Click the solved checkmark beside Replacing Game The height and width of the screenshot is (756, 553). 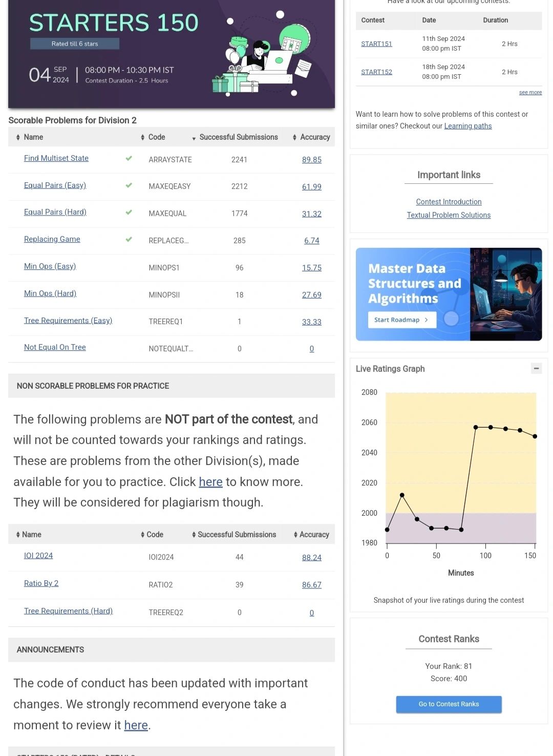(129, 239)
